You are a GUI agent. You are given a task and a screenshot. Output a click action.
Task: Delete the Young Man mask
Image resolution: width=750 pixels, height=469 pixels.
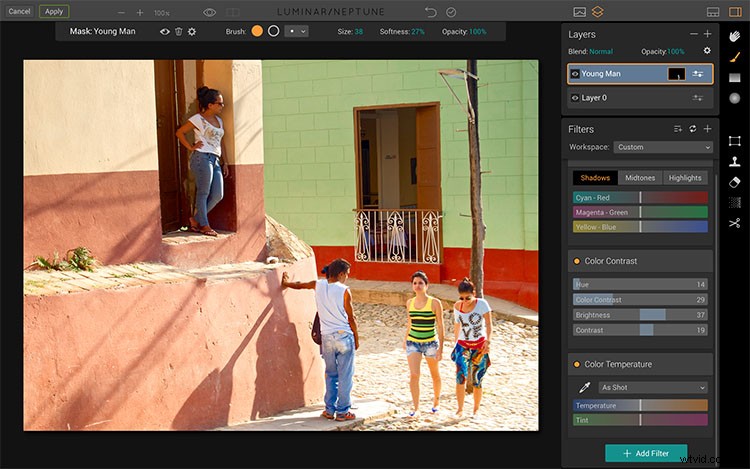coord(178,32)
